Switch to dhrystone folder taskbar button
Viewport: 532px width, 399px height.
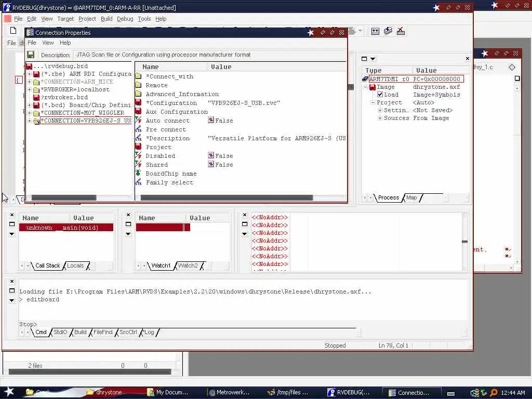pos(105,392)
